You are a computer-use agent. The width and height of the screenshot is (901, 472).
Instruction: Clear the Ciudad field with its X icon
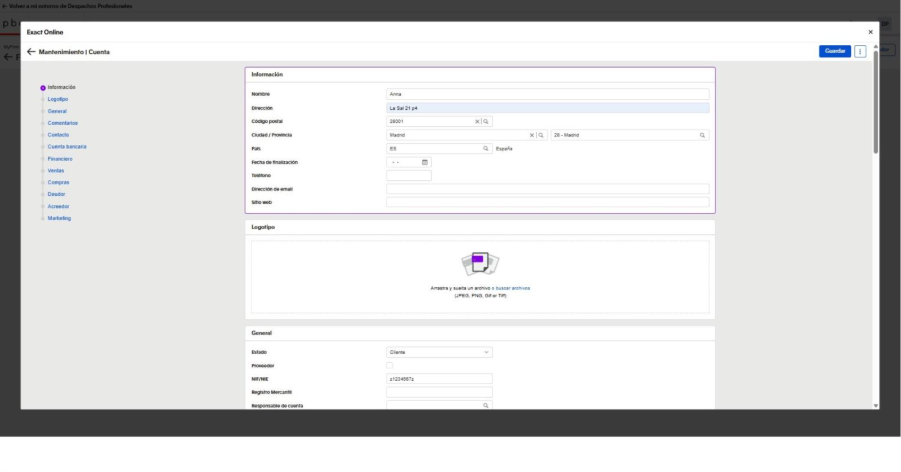click(532, 135)
